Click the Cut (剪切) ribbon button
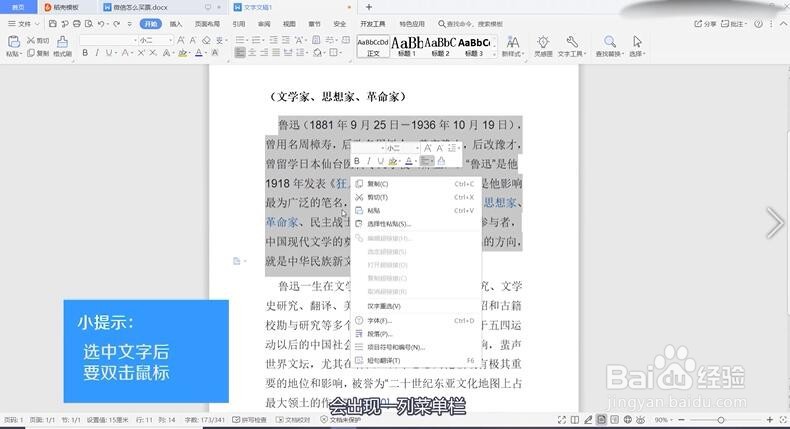 point(38,40)
